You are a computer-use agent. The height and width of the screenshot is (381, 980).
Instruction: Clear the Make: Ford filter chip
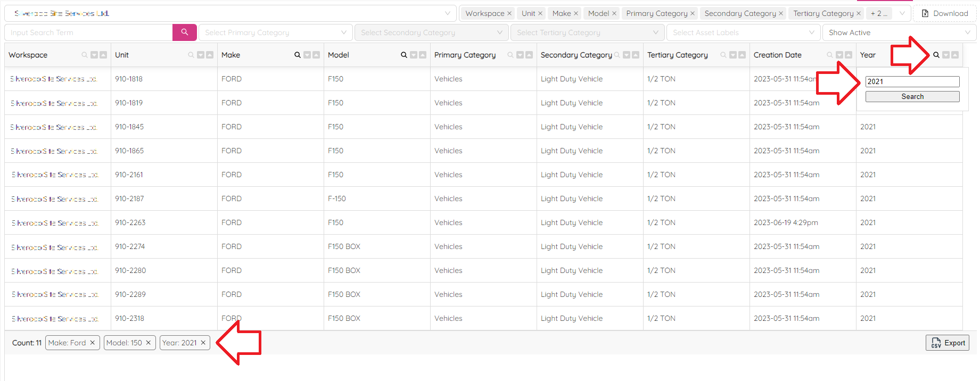[x=93, y=343]
